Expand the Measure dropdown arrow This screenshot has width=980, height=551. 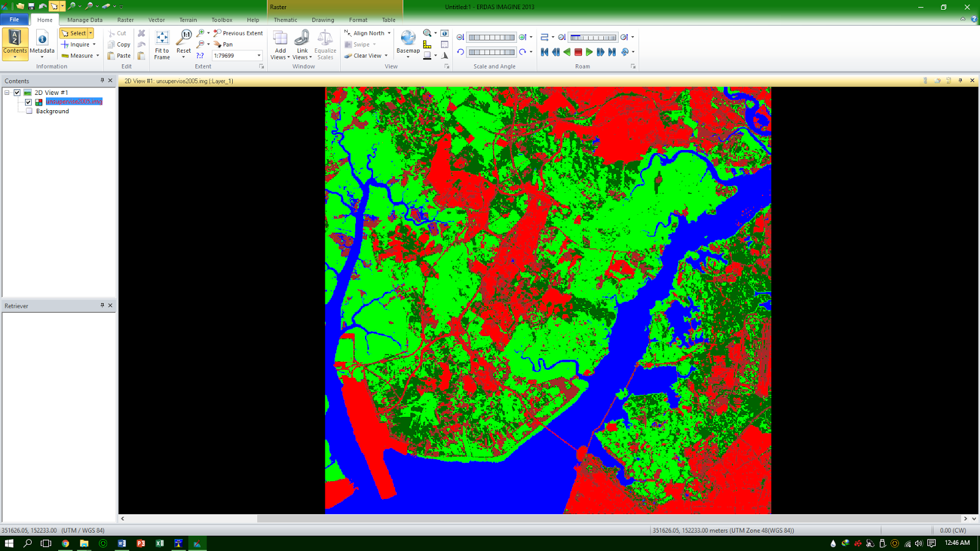coord(97,56)
